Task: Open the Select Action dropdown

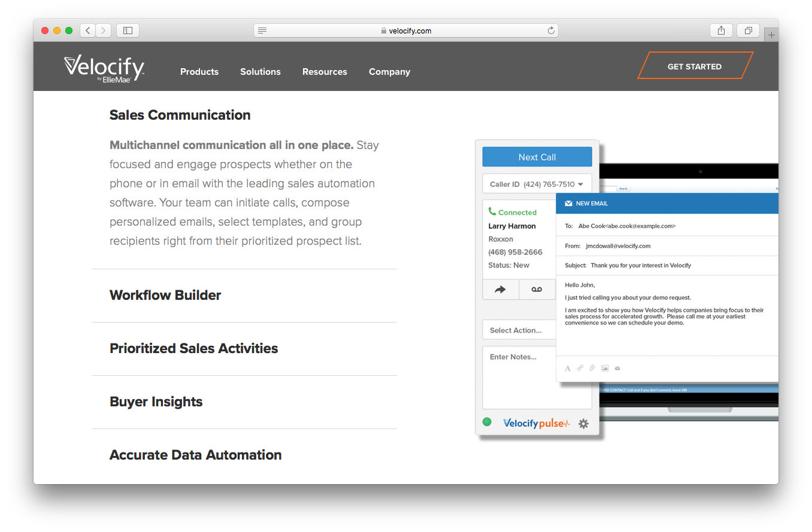Action: click(519, 330)
